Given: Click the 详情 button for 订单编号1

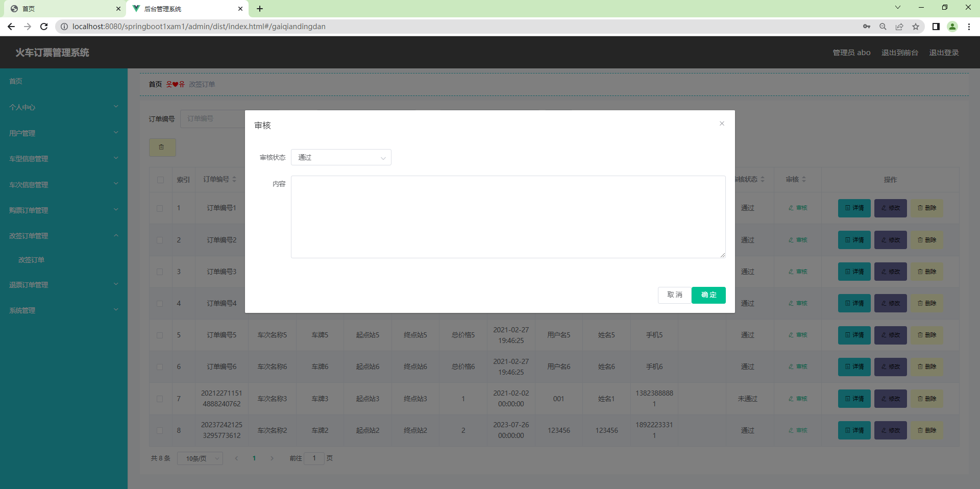Looking at the screenshot, I should [854, 208].
